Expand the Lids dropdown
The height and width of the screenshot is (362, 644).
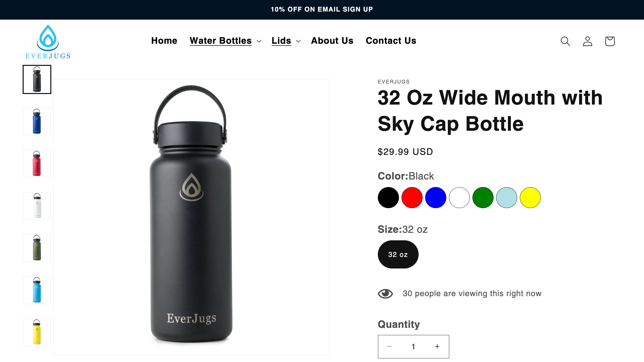(281, 41)
